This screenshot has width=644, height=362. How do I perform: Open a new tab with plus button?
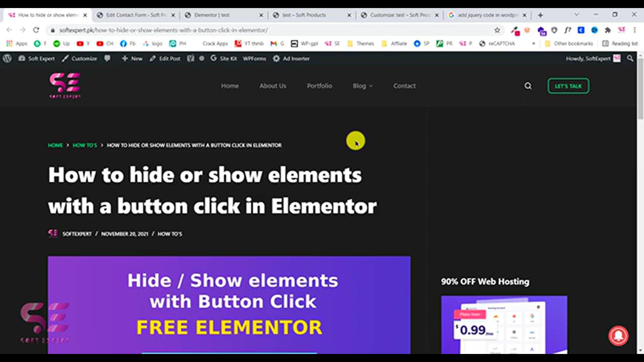[x=540, y=15]
